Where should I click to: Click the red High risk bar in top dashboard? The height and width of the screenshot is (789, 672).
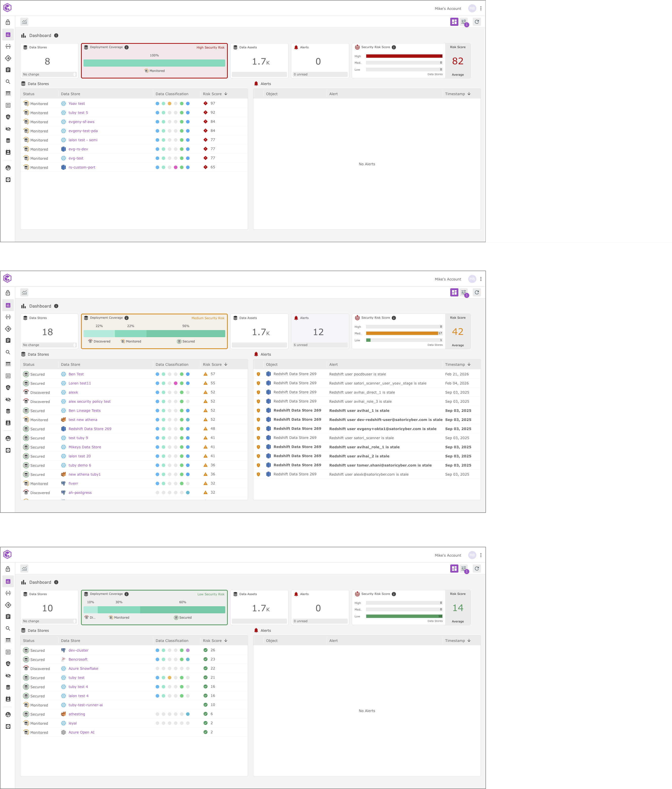tap(404, 56)
